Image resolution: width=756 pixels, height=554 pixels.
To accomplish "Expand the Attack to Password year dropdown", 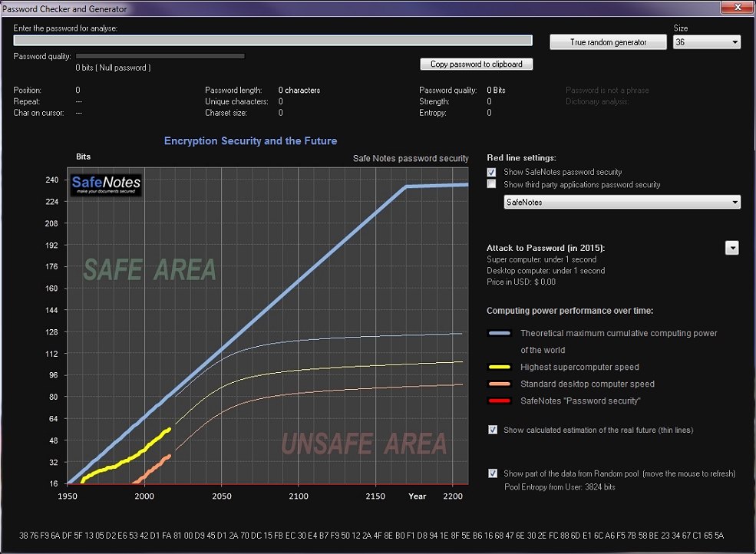I will (732, 248).
